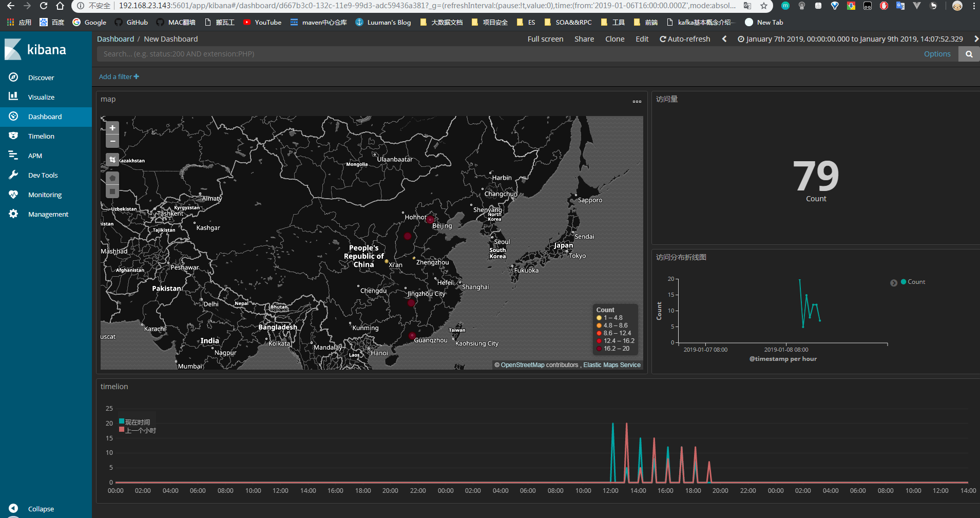
Task: Click the search magnifier button
Action: [x=969, y=54]
